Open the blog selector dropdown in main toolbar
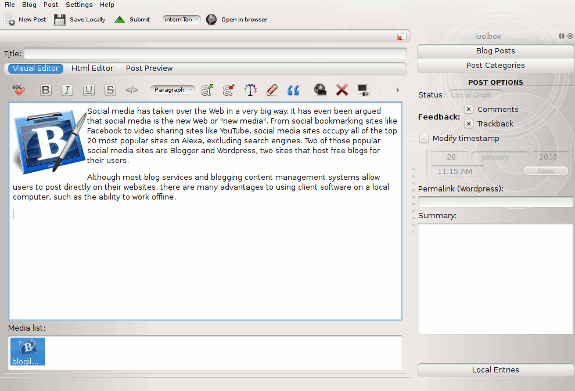Image resolution: width=575 pixels, height=391 pixels. click(x=182, y=19)
